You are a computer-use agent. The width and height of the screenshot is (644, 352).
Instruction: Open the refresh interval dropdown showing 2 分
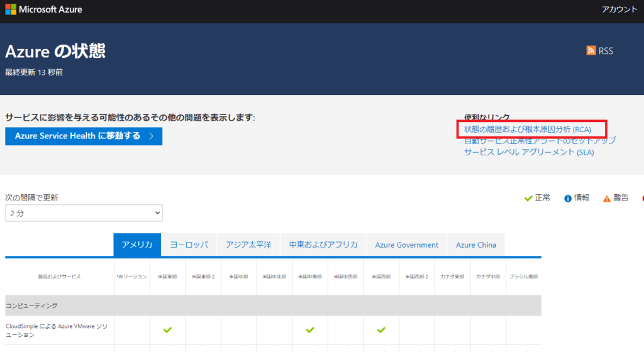pyautogui.click(x=84, y=213)
